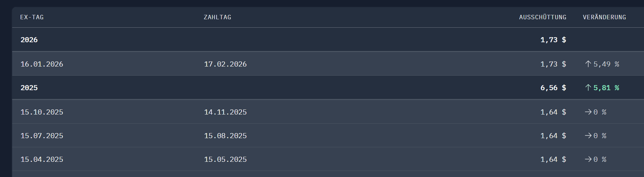
Task: Select the 2025 total payout 6,56 $
Action: [x=553, y=88]
